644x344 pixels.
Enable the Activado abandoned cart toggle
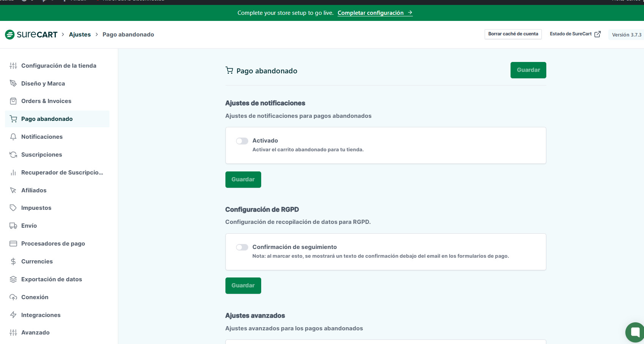(242, 141)
